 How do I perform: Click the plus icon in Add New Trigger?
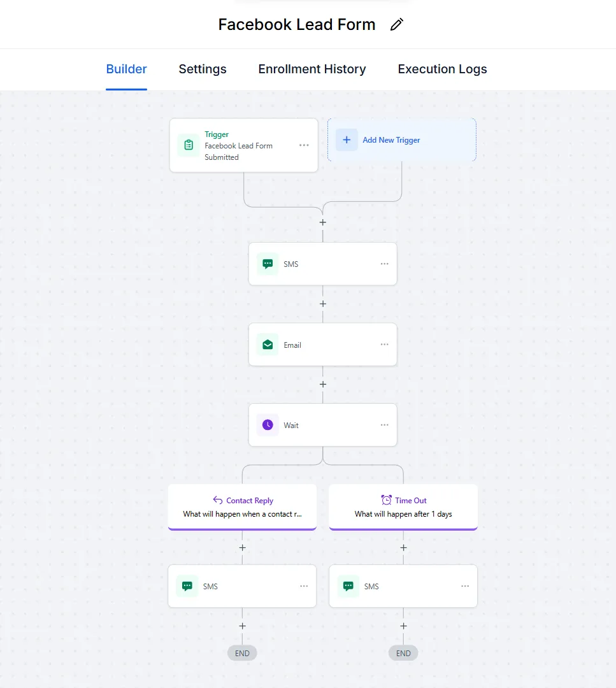[x=347, y=140]
